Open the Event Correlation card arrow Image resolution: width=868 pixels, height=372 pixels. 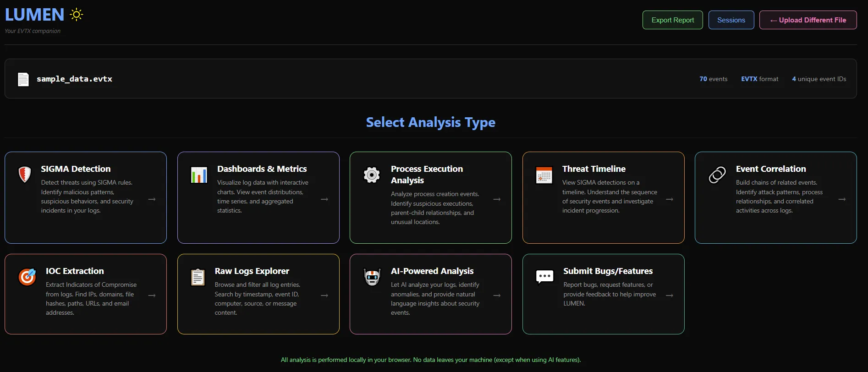point(842,199)
